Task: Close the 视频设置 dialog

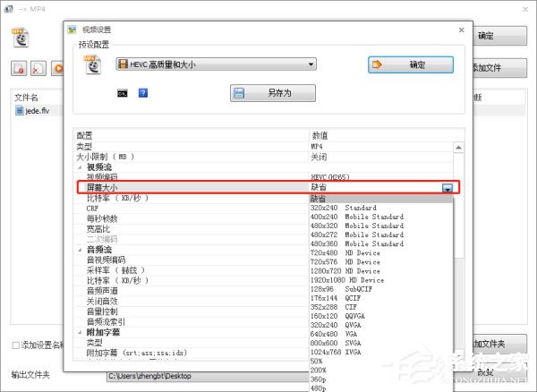Action: pyautogui.click(x=461, y=30)
